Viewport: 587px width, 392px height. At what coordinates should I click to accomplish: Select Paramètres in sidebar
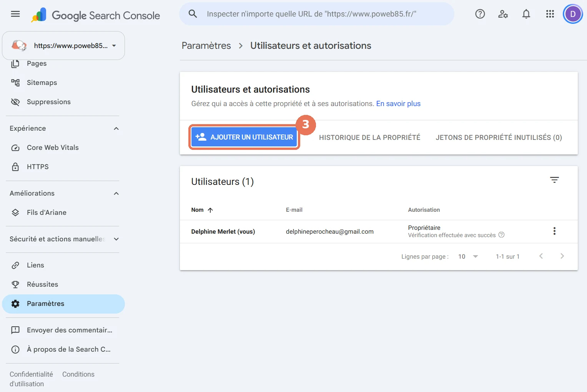(63, 304)
